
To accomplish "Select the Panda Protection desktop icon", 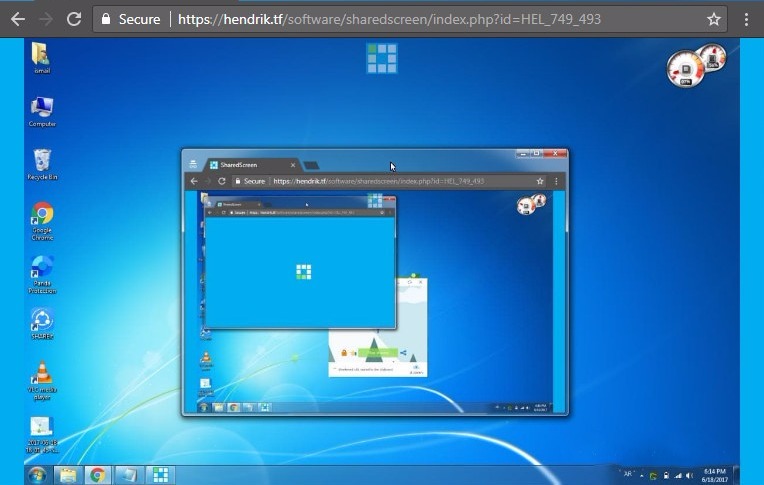I will [x=42, y=270].
